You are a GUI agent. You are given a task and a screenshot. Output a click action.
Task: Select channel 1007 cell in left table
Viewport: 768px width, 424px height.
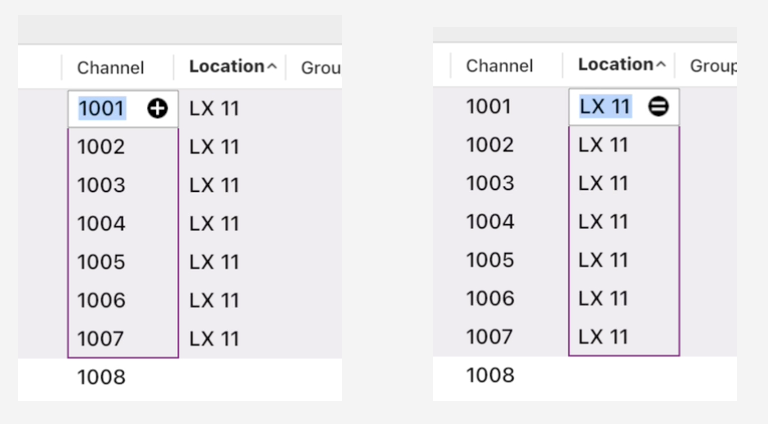tap(101, 339)
